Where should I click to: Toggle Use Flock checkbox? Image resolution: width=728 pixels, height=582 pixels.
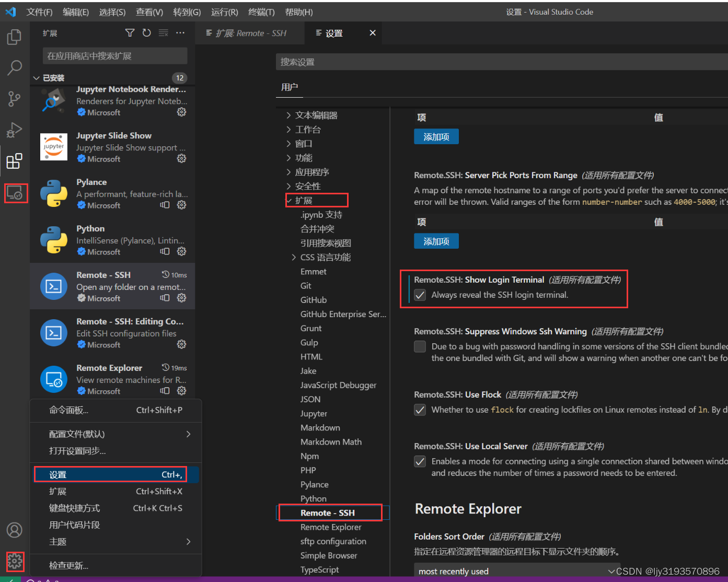[420, 410]
